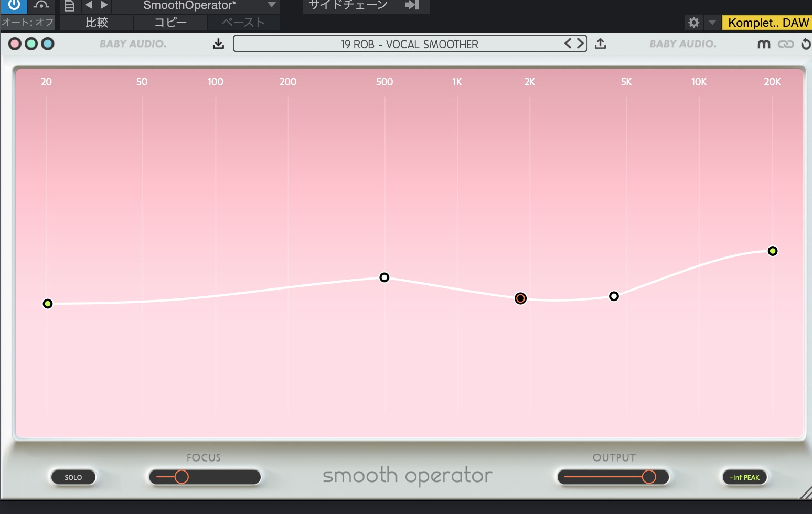Click the preset file/document icon
This screenshot has height=514, width=812.
[70, 6]
